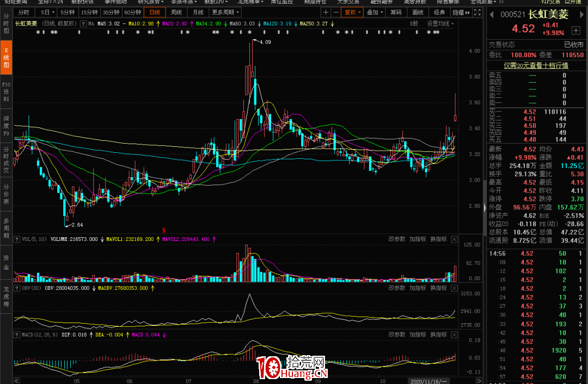Screen dimensions: 588x384
Task: Click 换指标 on the OBV panel
Action: pyautogui.click(x=438, y=288)
